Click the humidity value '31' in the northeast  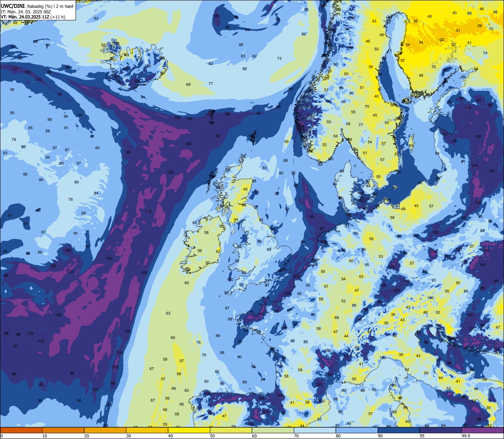coord(458,31)
